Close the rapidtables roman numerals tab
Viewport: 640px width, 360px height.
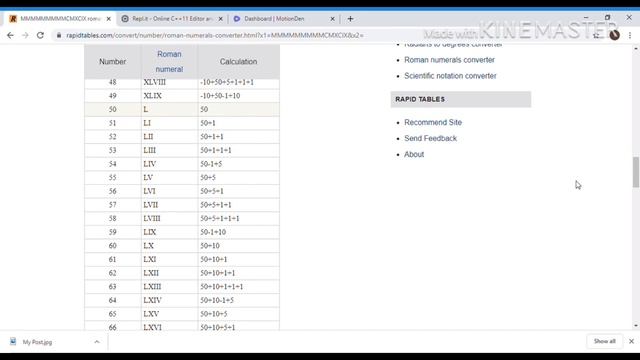pos(109,19)
